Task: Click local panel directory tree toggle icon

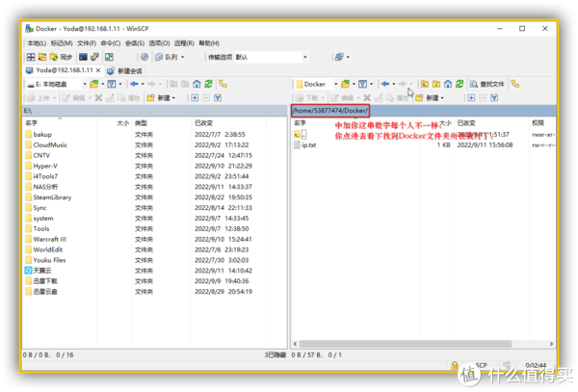Action: [223, 84]
